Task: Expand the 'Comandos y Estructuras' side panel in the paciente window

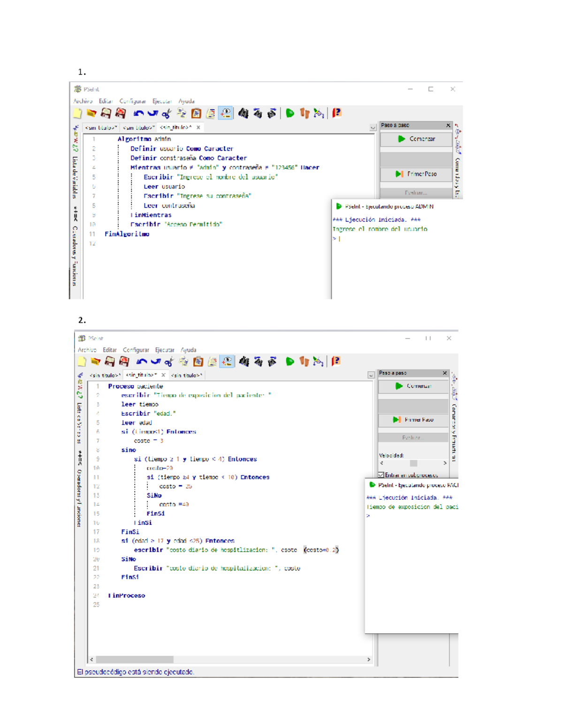Action: (454, 431)
